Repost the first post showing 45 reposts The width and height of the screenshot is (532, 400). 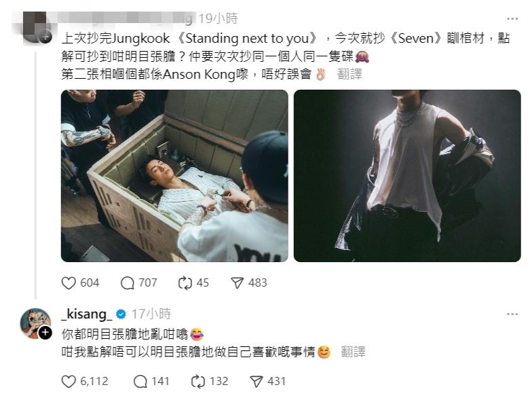(x=185, y=283)
